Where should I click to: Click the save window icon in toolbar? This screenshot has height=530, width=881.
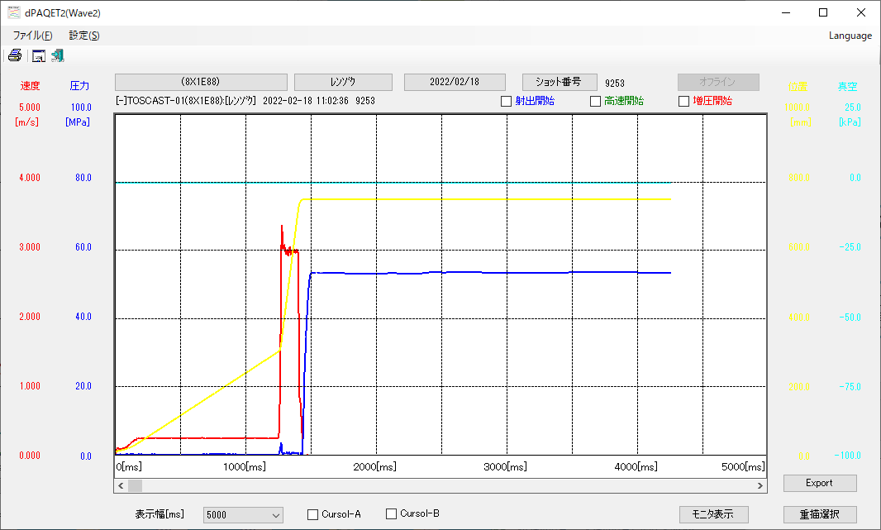(x=38, y=56)
